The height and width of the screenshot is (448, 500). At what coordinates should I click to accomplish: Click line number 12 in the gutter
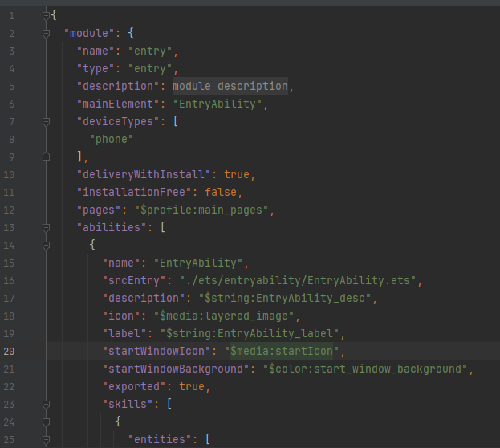(x=9, y=210)
